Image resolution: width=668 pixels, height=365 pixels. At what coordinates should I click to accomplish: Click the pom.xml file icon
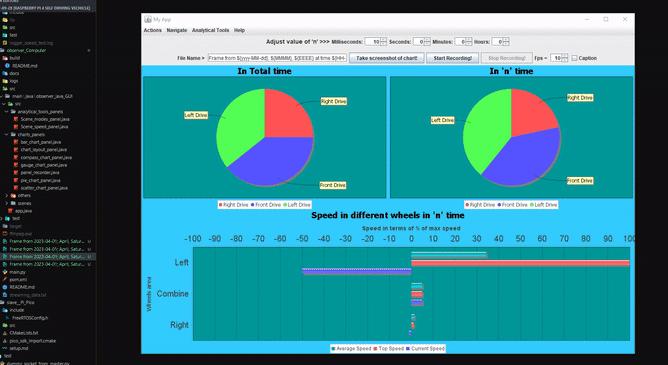tap(5, 279)
